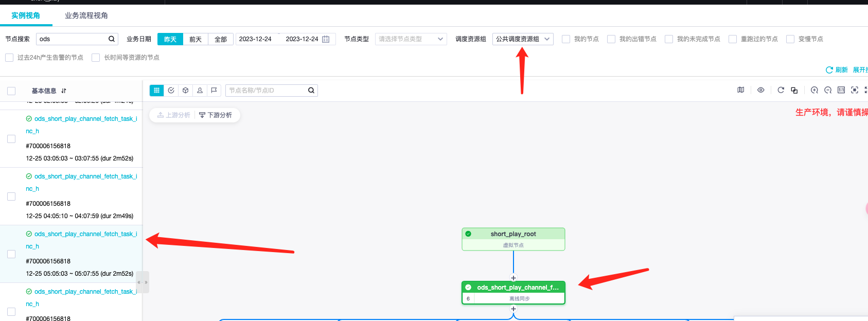
Task: Enable the 重跑过的节点 checkbox
Action: (733, 39)
